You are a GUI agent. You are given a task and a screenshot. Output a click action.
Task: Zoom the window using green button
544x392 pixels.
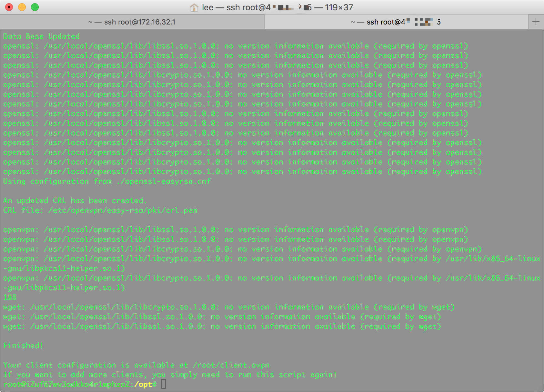point(35,7)
